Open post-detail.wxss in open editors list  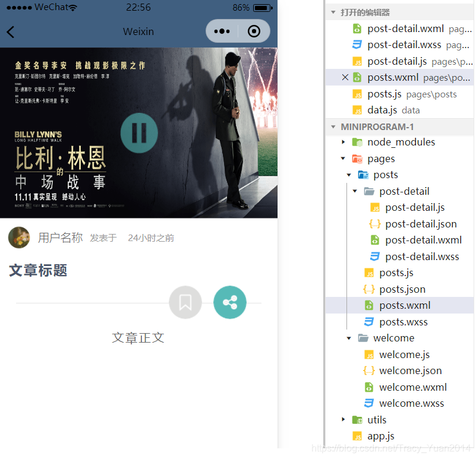pyautogui.click(x=399, y=45)
